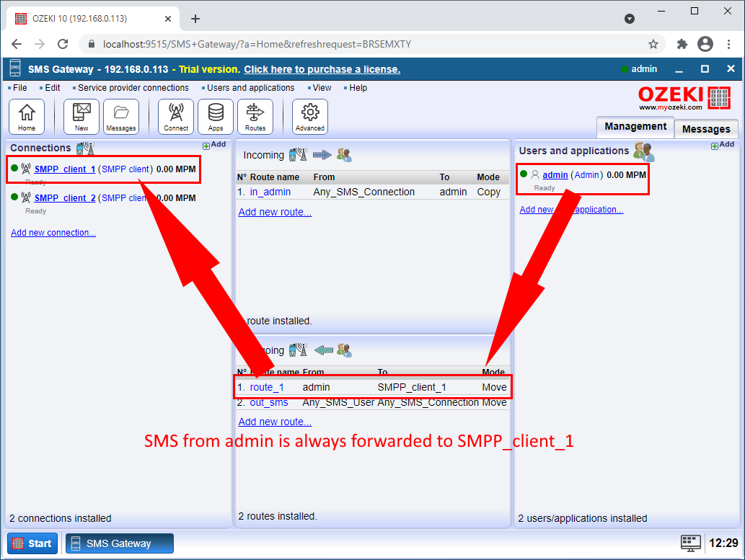Click the Connect antenna toolbar icon
745x560 pixels.
[x=176, y=117]
